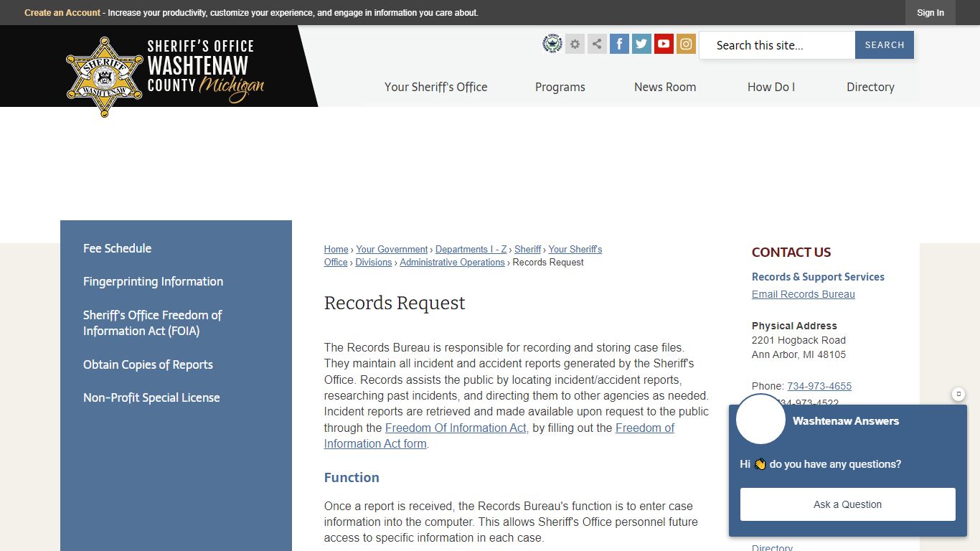Click the CONTACT US heading
980x551 pixels.
[791, 253]
